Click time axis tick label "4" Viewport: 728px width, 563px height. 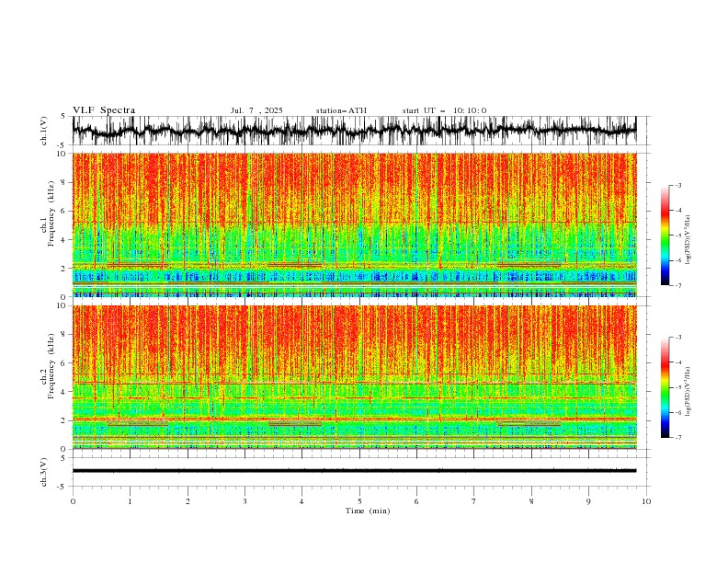[302, 501]
